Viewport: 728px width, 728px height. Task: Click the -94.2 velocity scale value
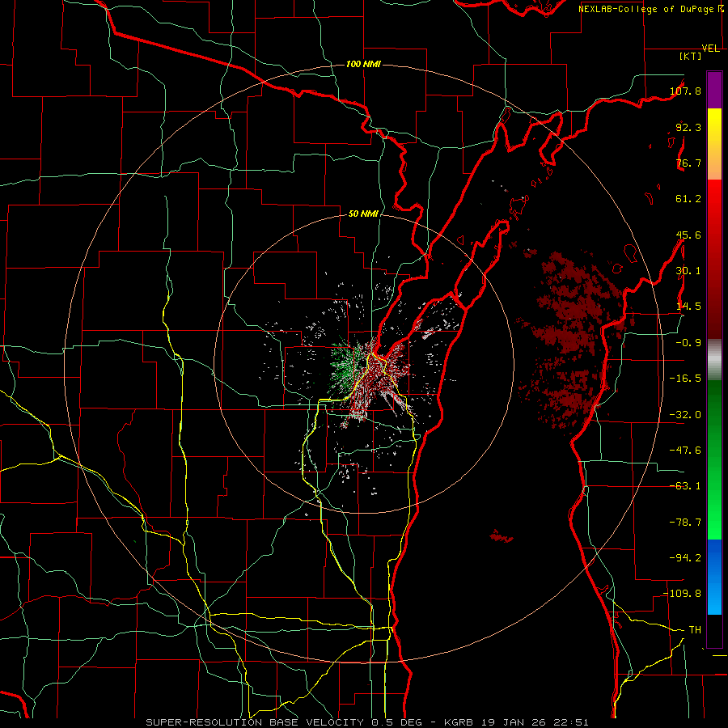pyautogui.click(x=686, y=558)
